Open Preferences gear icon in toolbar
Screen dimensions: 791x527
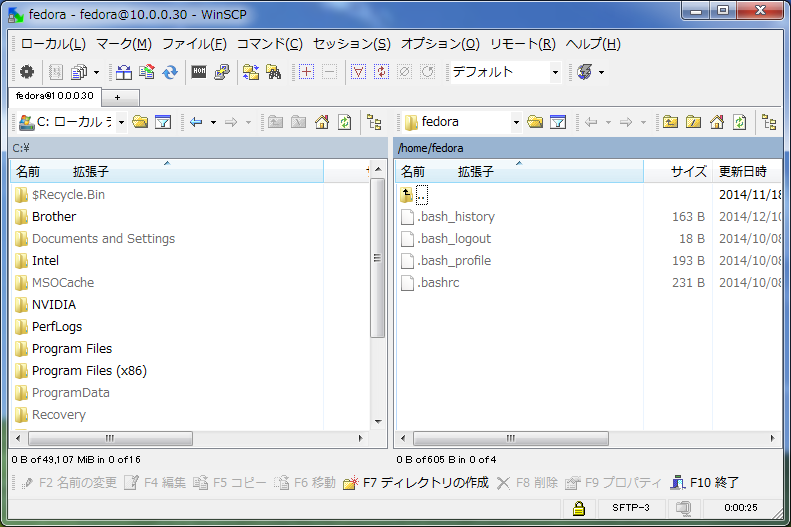(x=27, y=72)
